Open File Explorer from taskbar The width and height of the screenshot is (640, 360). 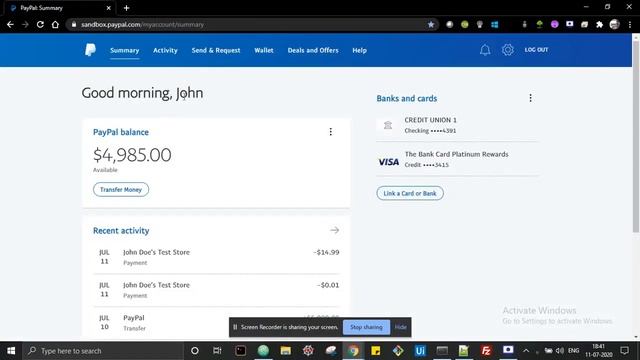[286, 351]
